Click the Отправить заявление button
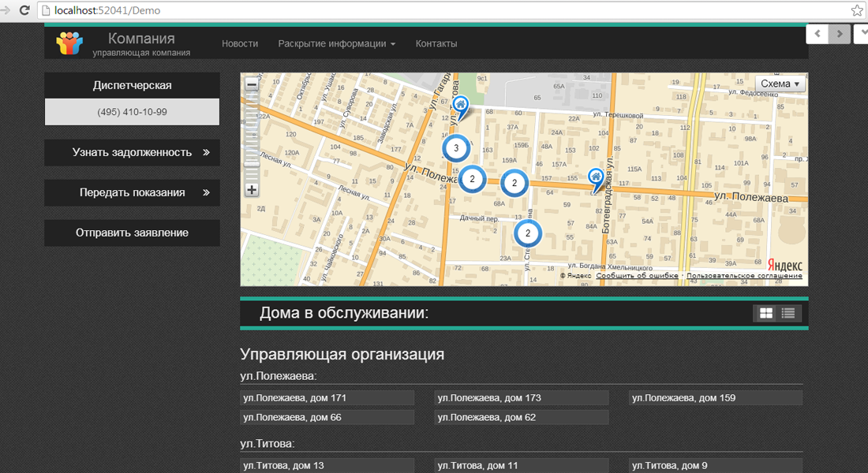This screenshot has height=473, width=868. click(x=132, y=233)
